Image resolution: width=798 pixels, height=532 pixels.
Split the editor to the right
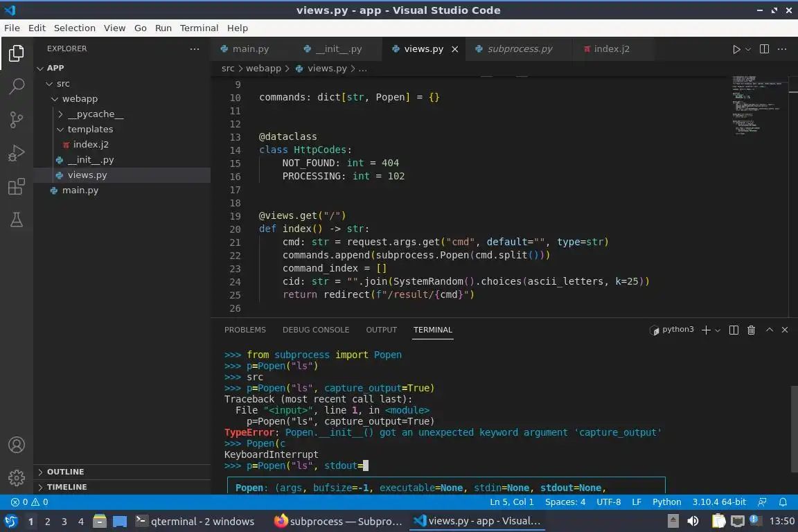764,49
